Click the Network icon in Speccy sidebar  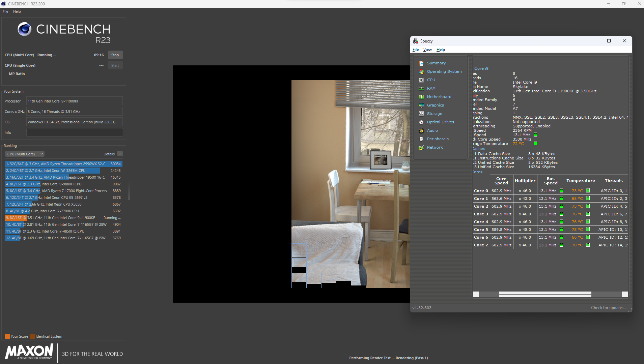421,147
